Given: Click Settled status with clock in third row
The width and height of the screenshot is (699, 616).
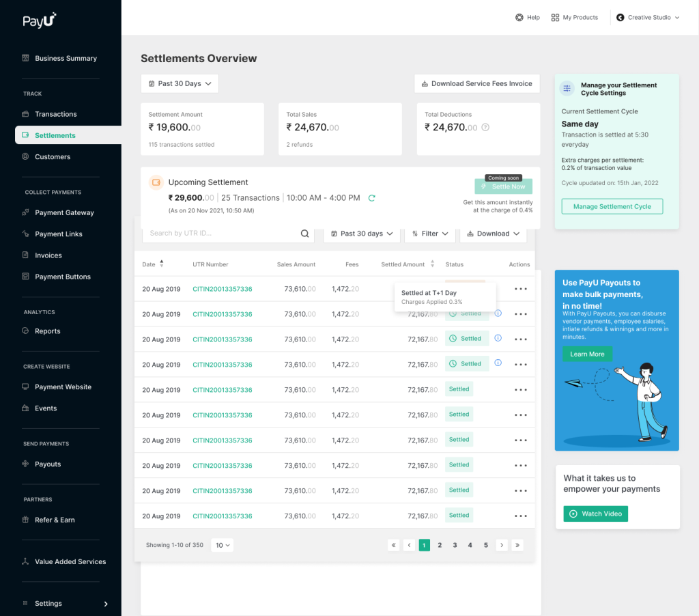Looking at the screenshot, I should click(467, 339).
